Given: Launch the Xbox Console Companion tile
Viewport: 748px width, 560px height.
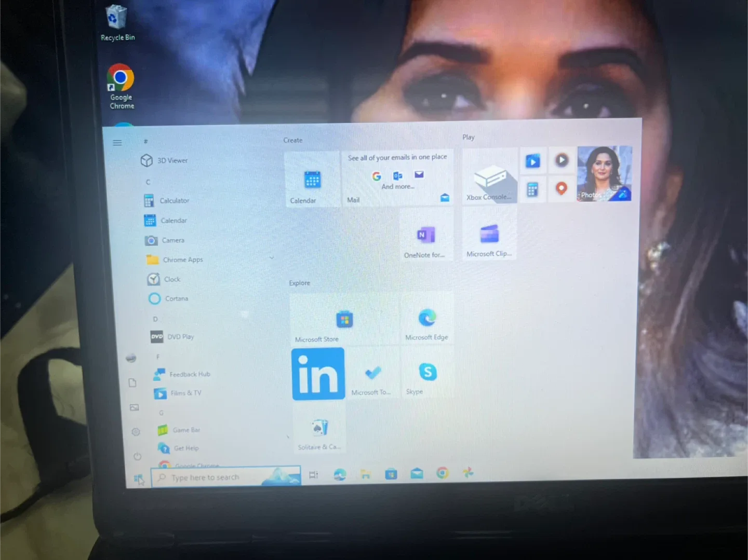Looking at the screenshot, I should pos(489,177).
